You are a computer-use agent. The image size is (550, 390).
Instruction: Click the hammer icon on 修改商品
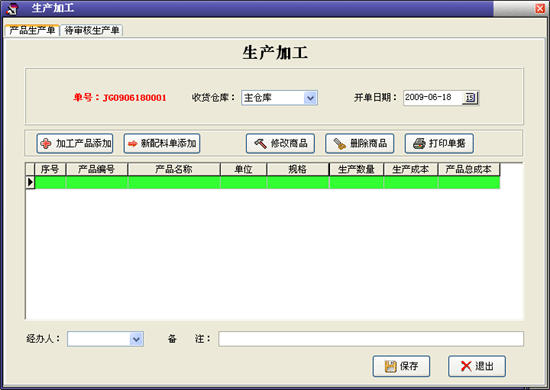point(260,143)
